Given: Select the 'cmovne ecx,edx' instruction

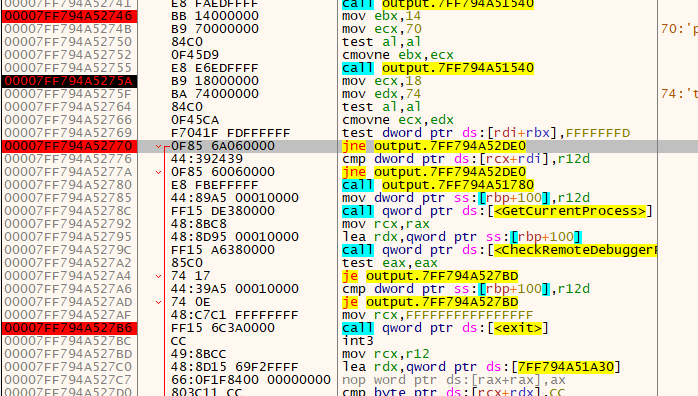Looking at the screenshot, I should (398, 120).
